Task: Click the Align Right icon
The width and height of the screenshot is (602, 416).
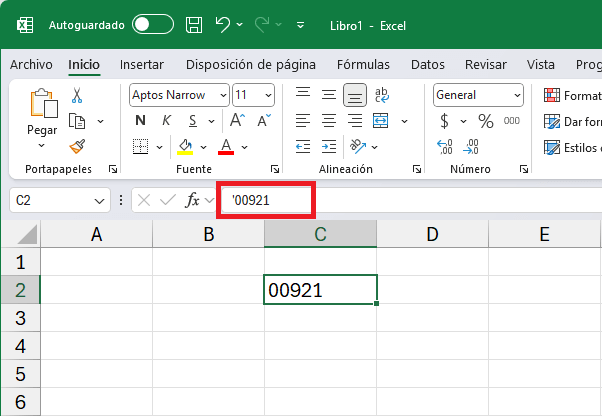Action: (x=355, y=121)
